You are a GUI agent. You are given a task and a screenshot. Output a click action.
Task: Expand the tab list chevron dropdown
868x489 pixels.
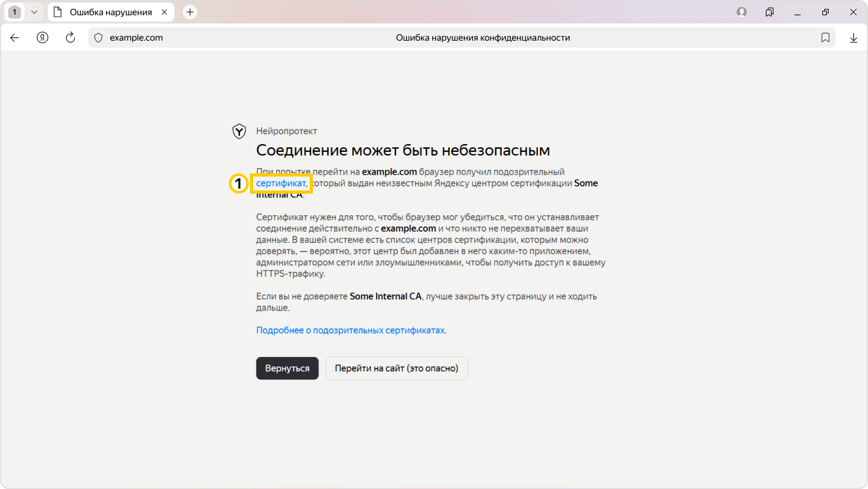(x=34, y=12)
